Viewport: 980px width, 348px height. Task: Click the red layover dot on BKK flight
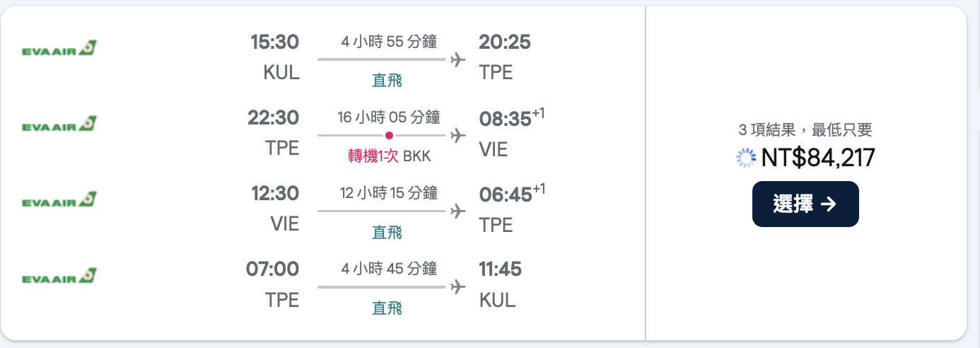(389, 135)
